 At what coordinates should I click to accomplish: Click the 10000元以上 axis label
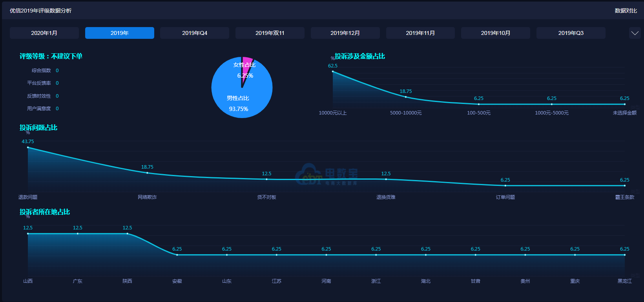[x=333, y=113]
